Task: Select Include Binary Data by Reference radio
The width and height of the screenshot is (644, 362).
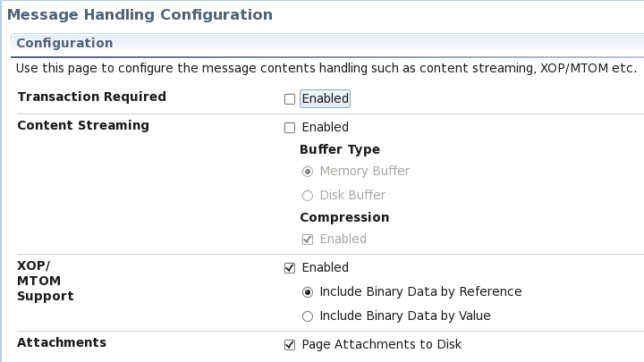Action: click(308, 291)
